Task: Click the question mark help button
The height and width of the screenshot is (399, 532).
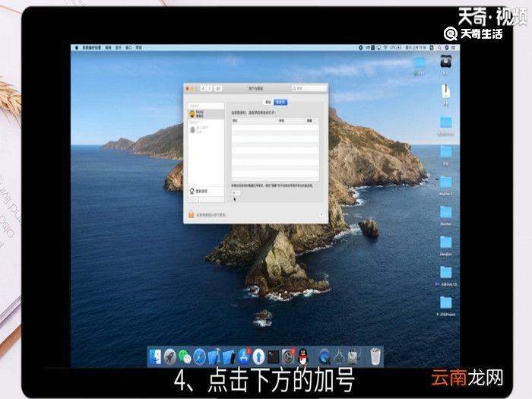Action: 321,215
